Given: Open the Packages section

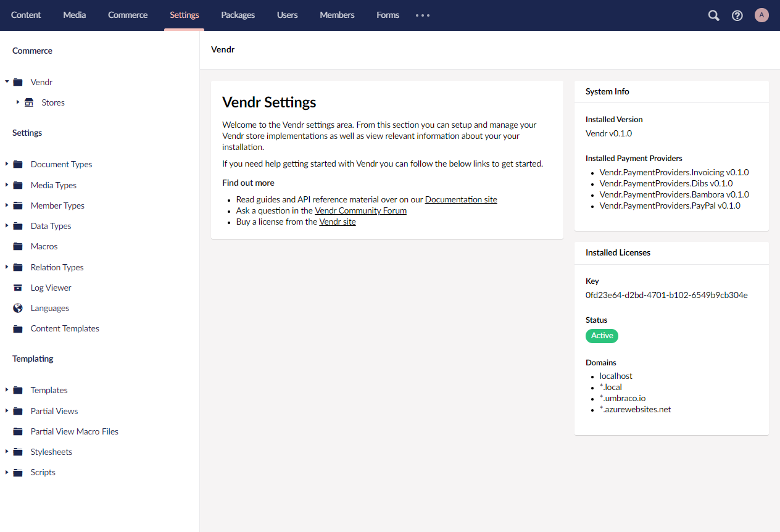Looking at the screenshot, I should click(238, 15).
